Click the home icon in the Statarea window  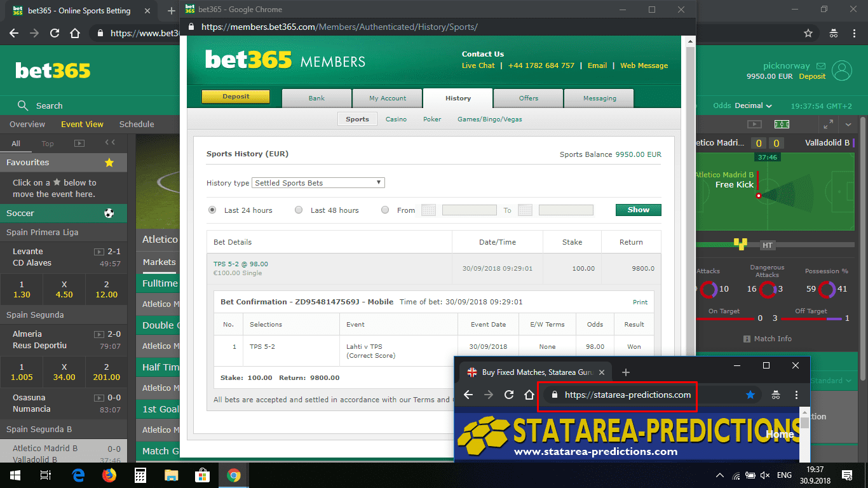point(529,395)
